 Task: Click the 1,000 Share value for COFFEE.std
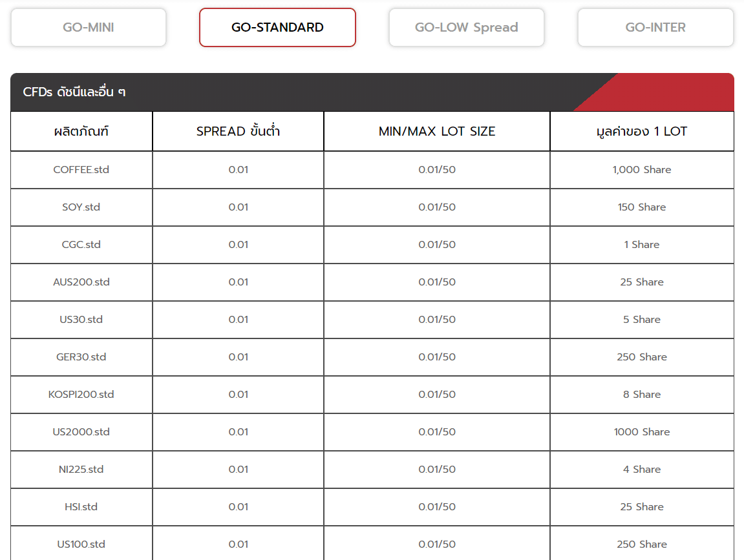pos(642,170)
